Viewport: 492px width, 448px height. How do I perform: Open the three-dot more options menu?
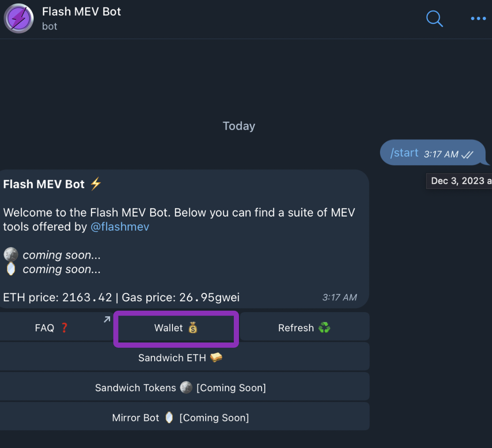pyautogui.click(x=478, y=19)
